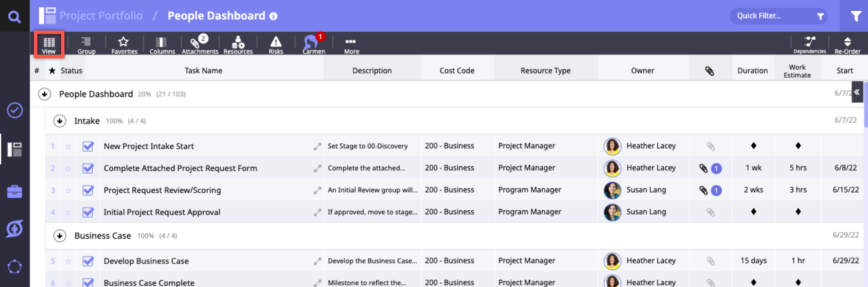Uncheck status for New Project Intake Start

(88, 146)
